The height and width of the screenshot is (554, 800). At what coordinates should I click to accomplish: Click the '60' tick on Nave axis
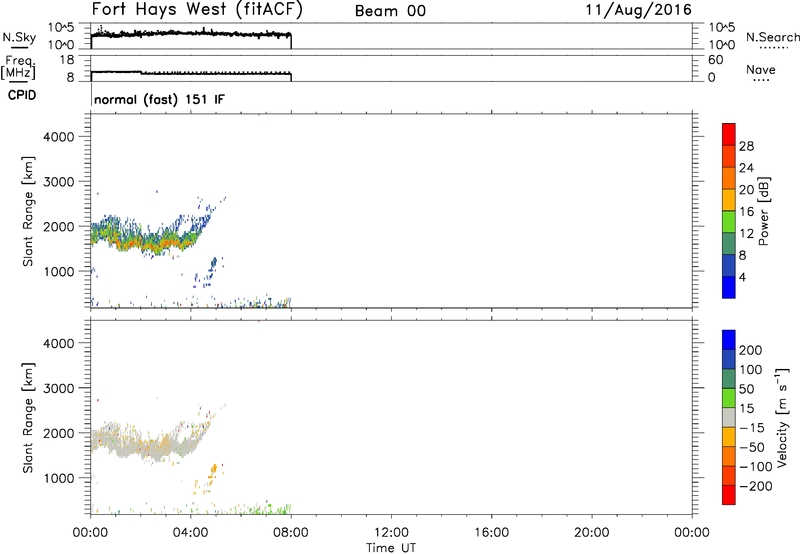click(x=715, y=60)
